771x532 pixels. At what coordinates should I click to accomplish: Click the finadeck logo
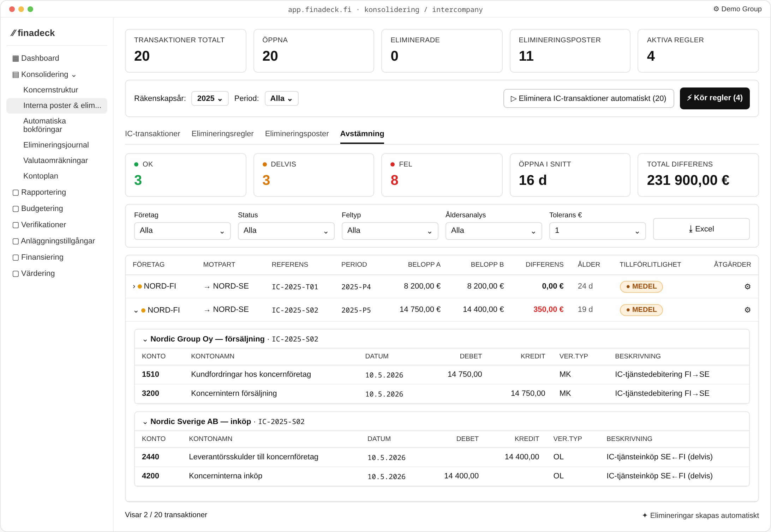click(33, 33)
